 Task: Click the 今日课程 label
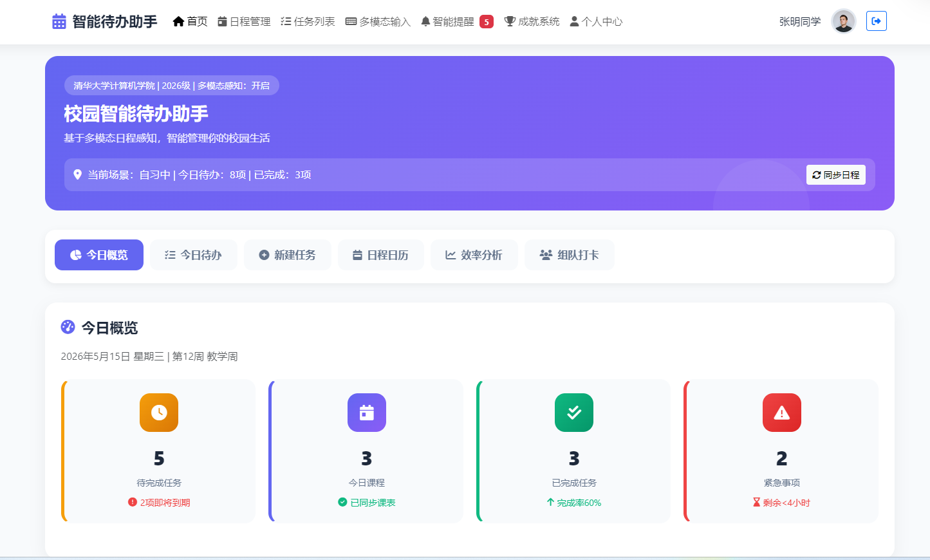[367, 483]
